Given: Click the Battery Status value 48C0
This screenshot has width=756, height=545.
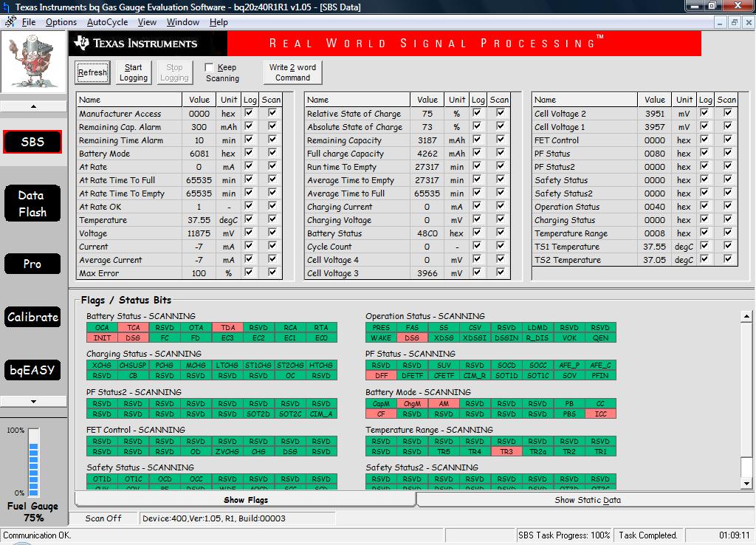Looking at the screenshot, I should click(x=427, y=233).
